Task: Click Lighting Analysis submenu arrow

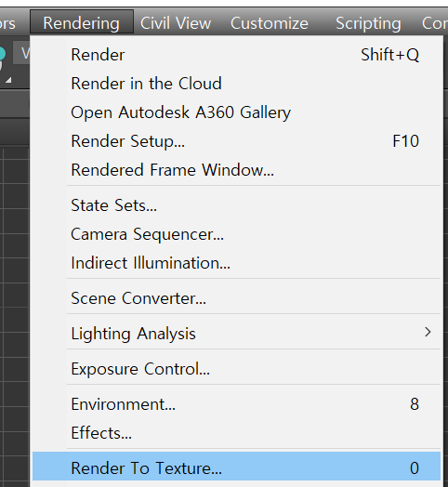Action: click(x=428, y=333)
